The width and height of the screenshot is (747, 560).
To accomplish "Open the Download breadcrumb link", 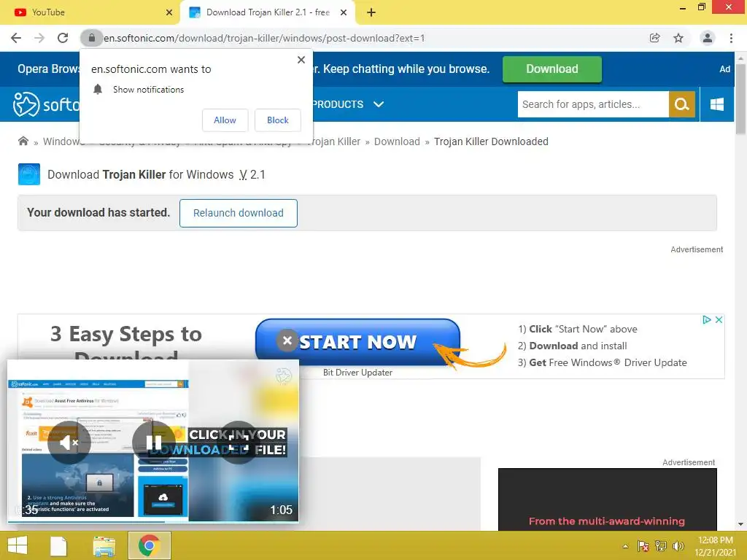I will (397, 141).
